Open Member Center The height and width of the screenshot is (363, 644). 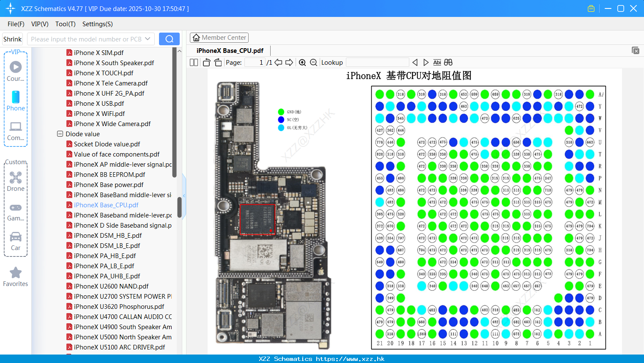(219, 38)
